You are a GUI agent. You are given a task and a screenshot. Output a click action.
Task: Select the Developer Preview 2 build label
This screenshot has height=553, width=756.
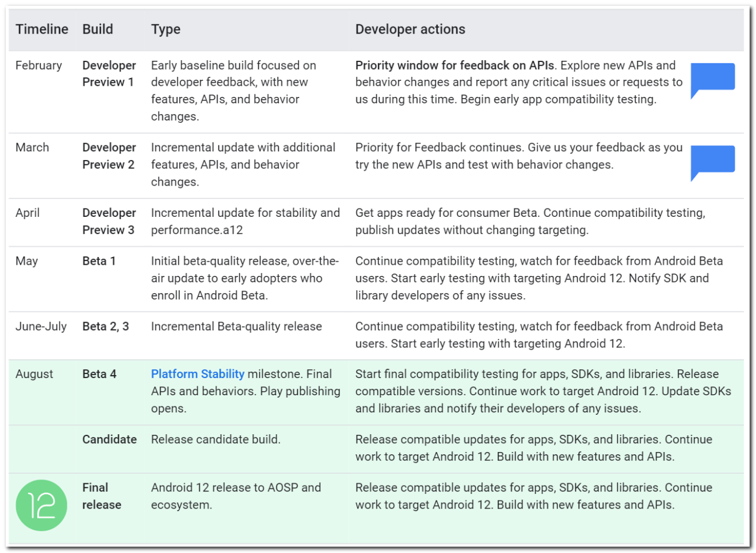pyautogui.click(x=109, y=156)
